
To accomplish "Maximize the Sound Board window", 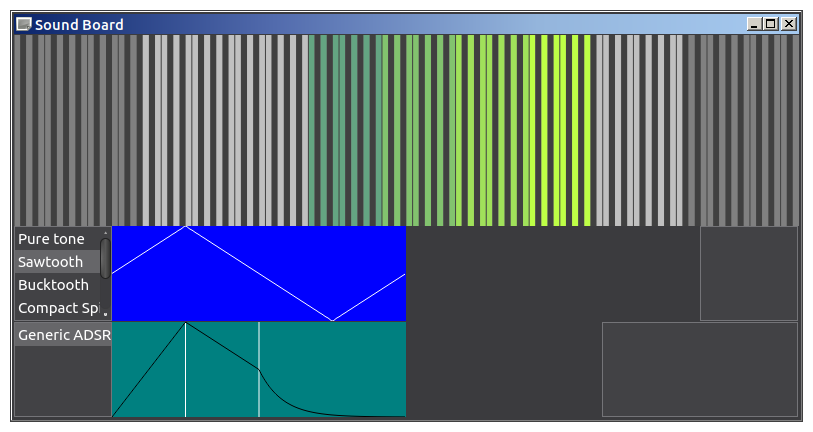I will point(771,24).
